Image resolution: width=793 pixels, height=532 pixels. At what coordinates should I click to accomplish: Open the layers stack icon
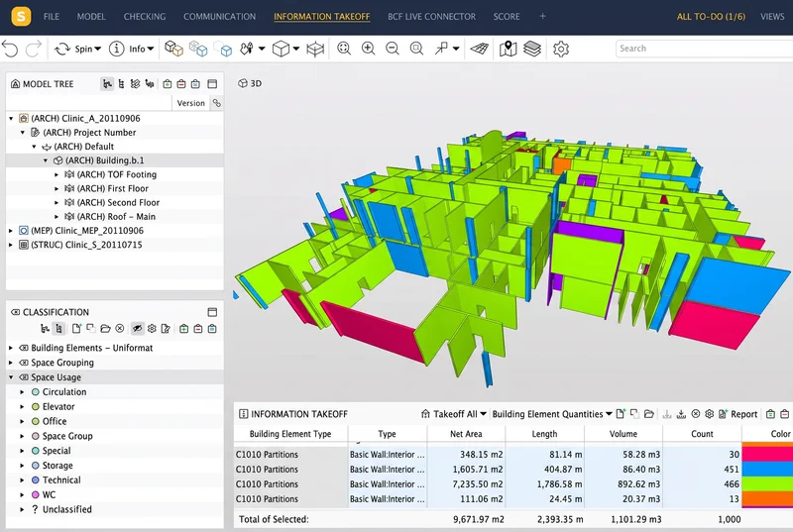[532, 49]
